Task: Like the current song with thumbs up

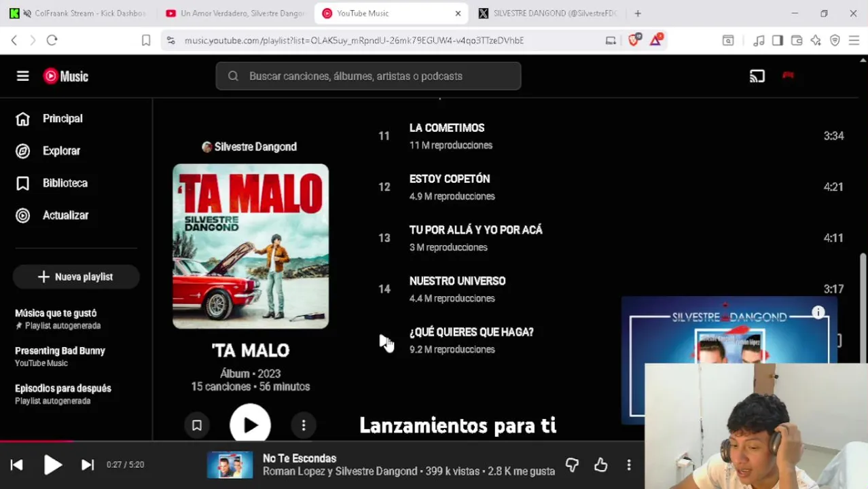Action: 601,465
